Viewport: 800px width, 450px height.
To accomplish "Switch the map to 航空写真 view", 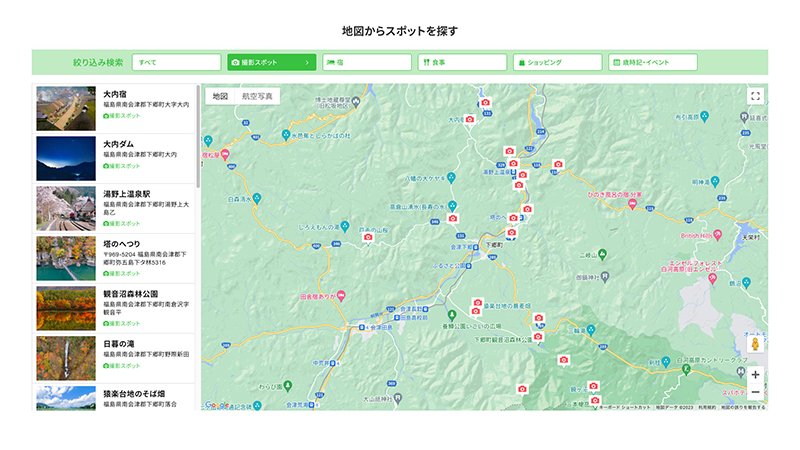I will click(x=257, y=96).
